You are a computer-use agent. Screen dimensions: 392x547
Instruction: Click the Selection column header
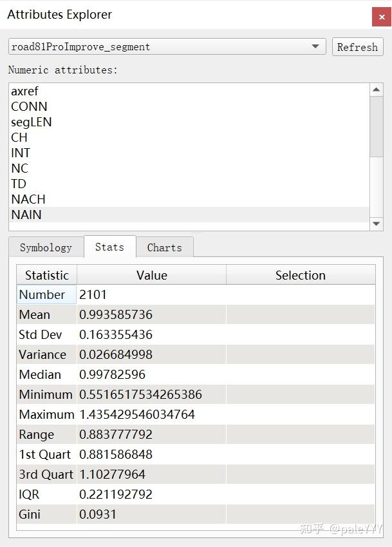300,274
